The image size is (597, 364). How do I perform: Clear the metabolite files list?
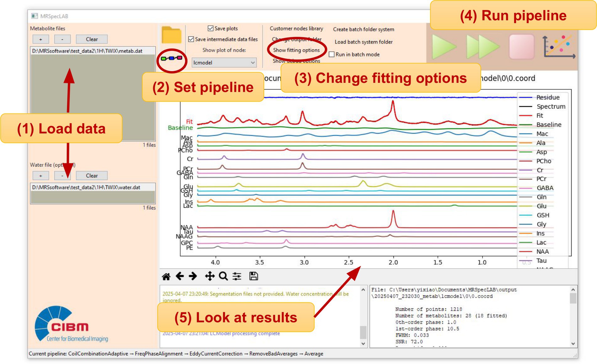(x=92, y=39)
